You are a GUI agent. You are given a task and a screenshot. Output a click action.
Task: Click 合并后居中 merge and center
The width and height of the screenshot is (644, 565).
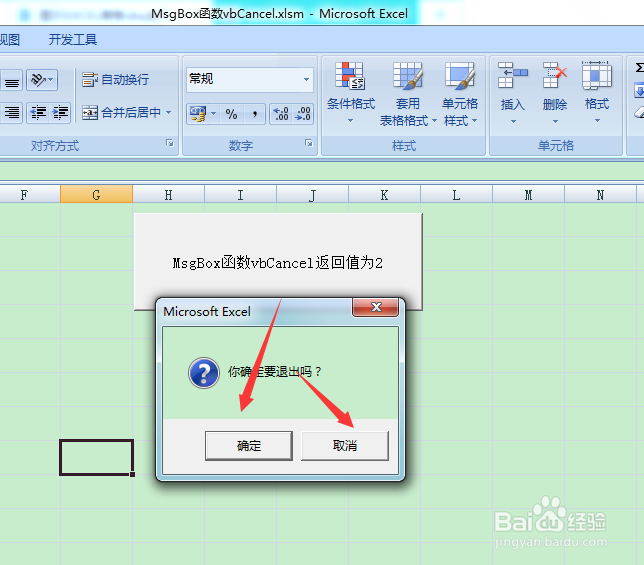click(x=121, y=112)
